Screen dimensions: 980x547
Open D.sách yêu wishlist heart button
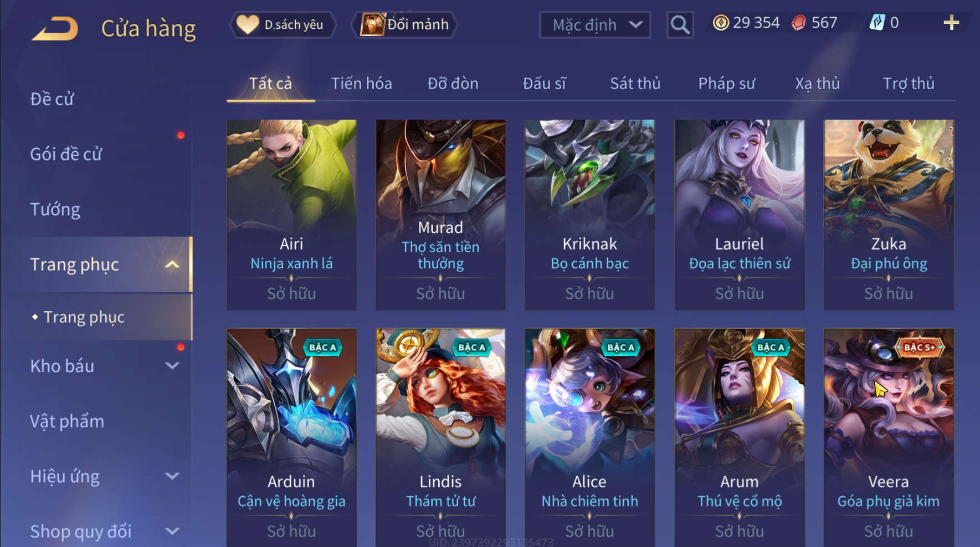283,25
